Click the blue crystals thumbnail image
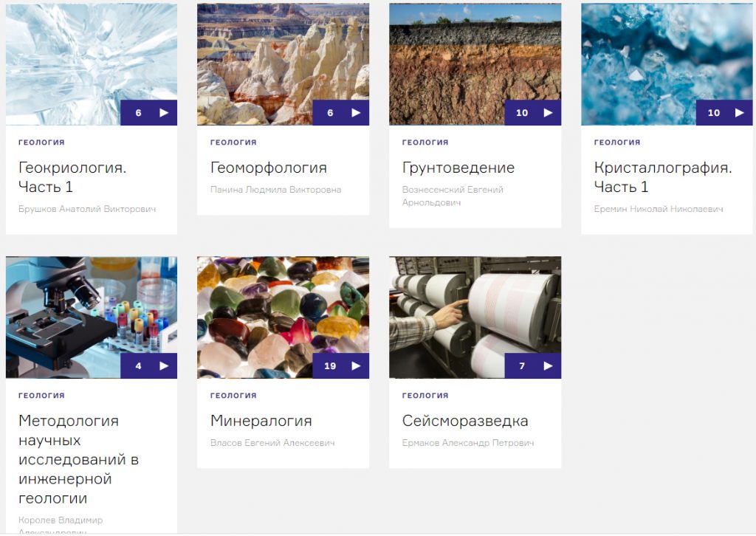Image resolution: width=756 pixels, height=536 pixels. click(x=667, y=64)
